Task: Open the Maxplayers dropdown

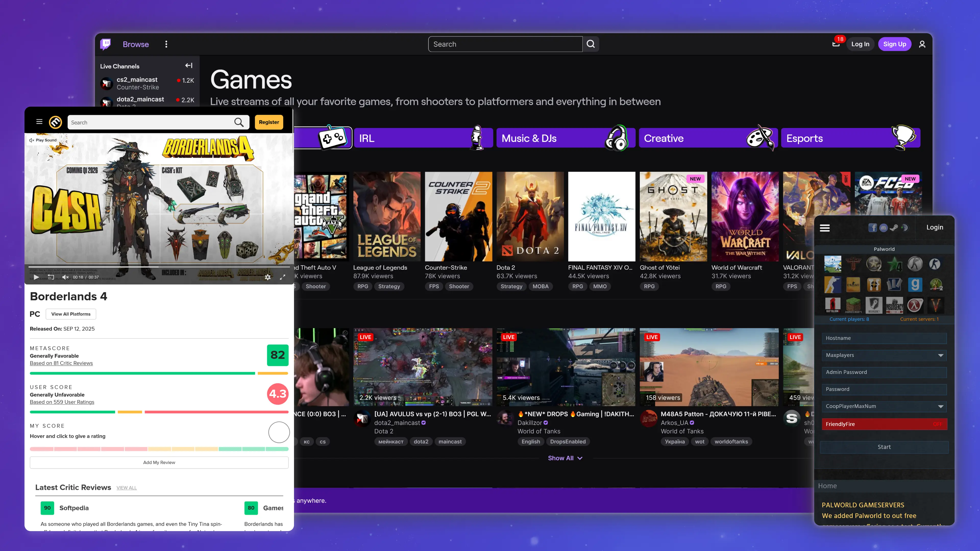Action: point(884,355)
